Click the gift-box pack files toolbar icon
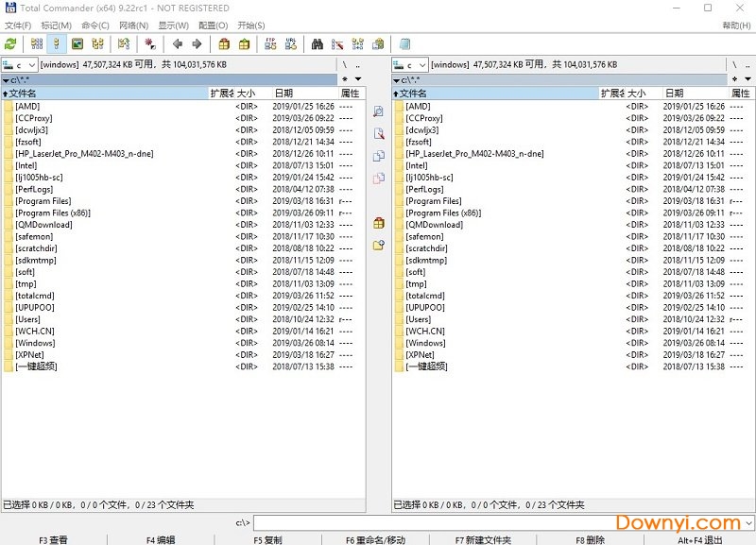 coord(224,43)
